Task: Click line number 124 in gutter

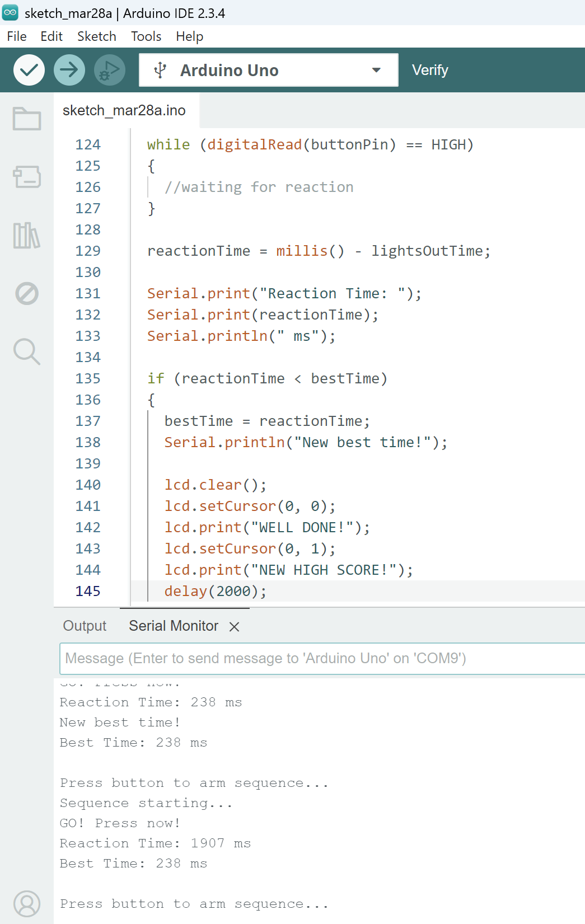Action: (x=88, y=144)
